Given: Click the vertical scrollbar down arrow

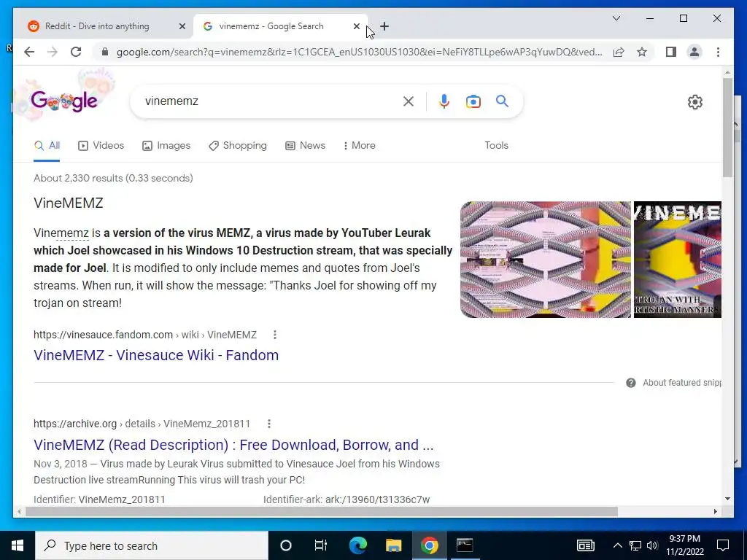Looking at the screenshot, I should [x=727, y=499].
